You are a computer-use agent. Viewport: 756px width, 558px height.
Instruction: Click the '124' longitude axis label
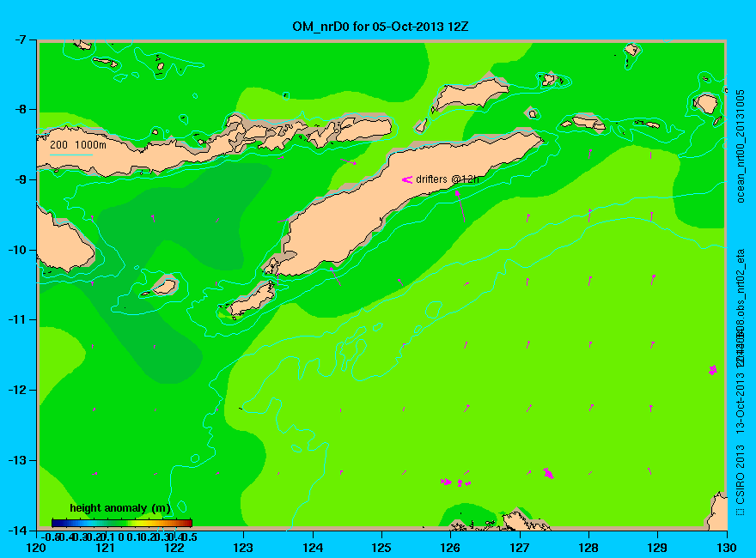point(313,548)
